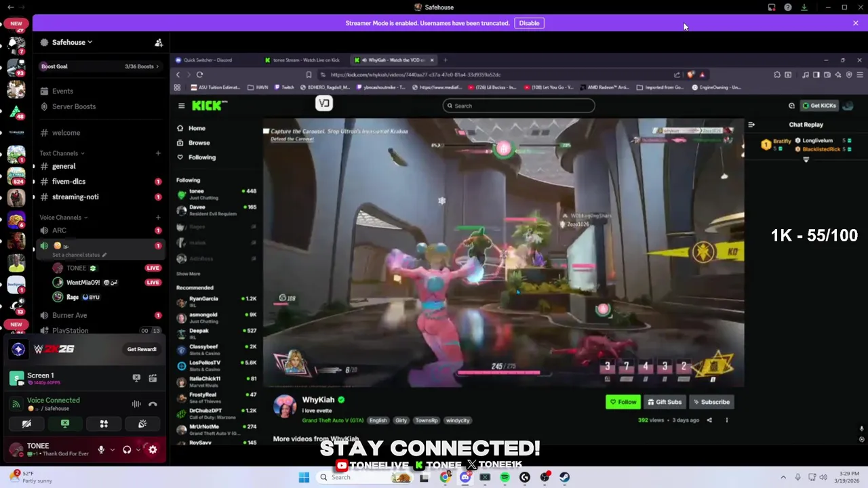The image size is (868, 488).
Task: Switch to Quick Switcher Discord browser tab
Action: tap(207, 60)
